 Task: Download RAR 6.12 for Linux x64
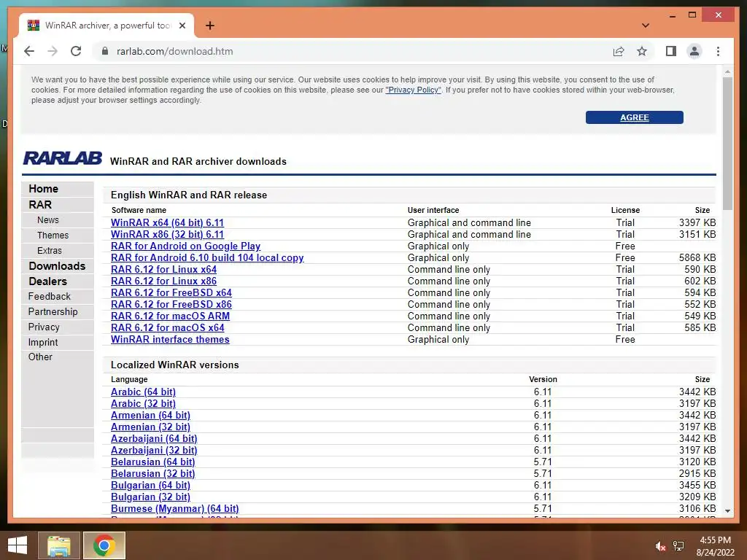(164, 270)
